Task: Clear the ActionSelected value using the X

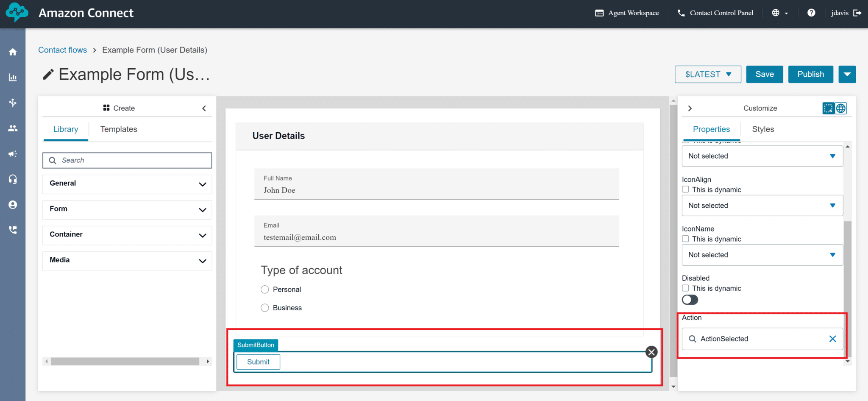Action: tap(832, 339)
